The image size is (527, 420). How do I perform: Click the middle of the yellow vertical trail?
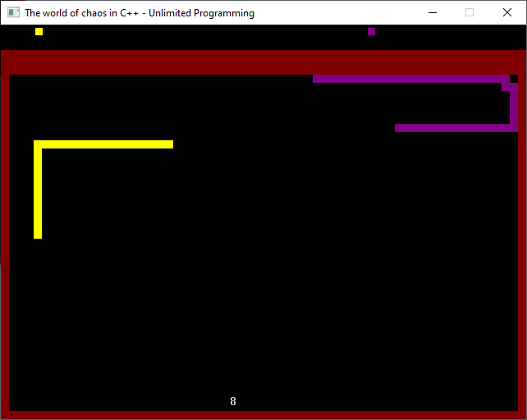tap(38, 189)
